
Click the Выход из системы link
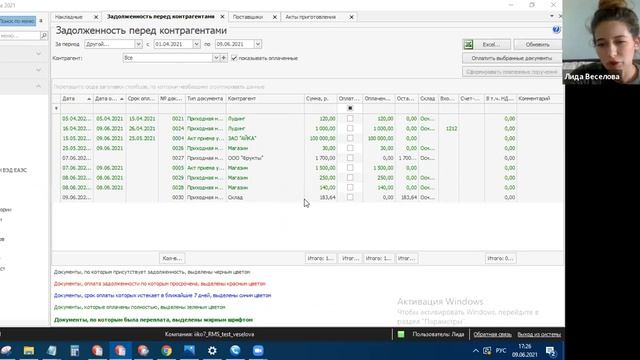[539, 334]
